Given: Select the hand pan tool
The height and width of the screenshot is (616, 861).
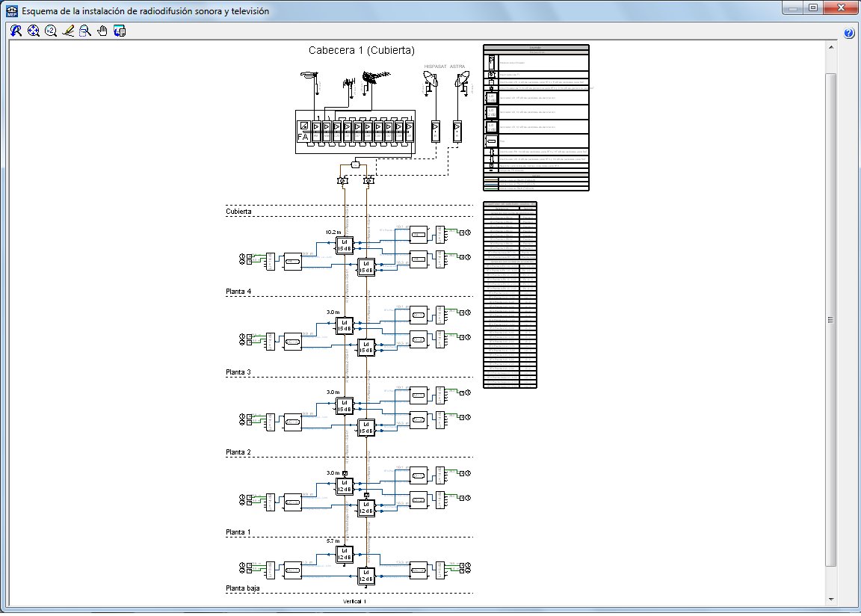Looking at the screenshot, I should click(102, 31).
